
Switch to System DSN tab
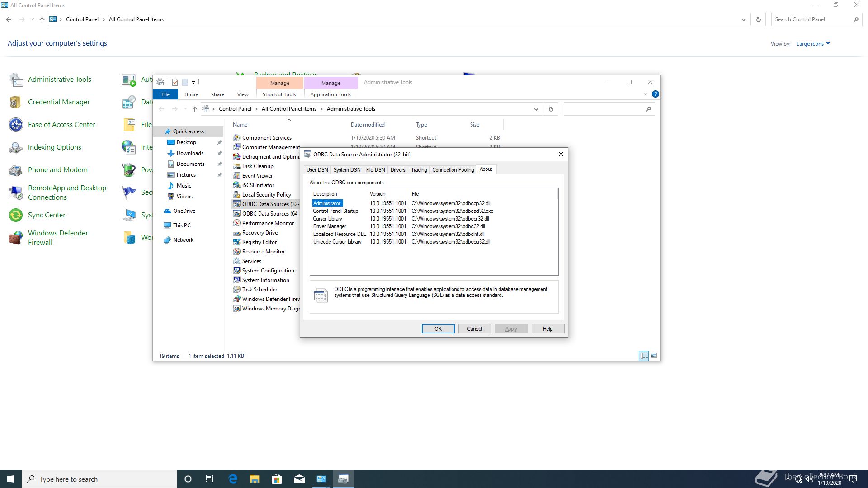tap(347, 170)
